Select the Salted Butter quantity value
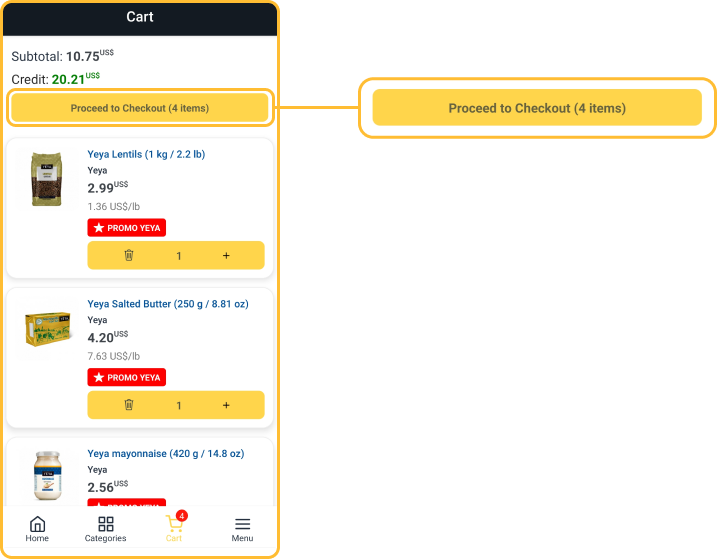The height and width of the screenshot is (559, 717). 179,405
